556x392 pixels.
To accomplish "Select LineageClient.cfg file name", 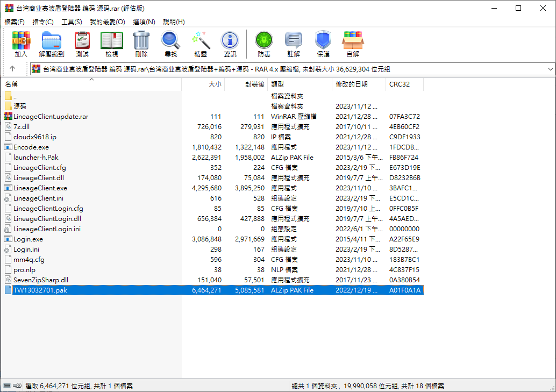I will (40, 167).
